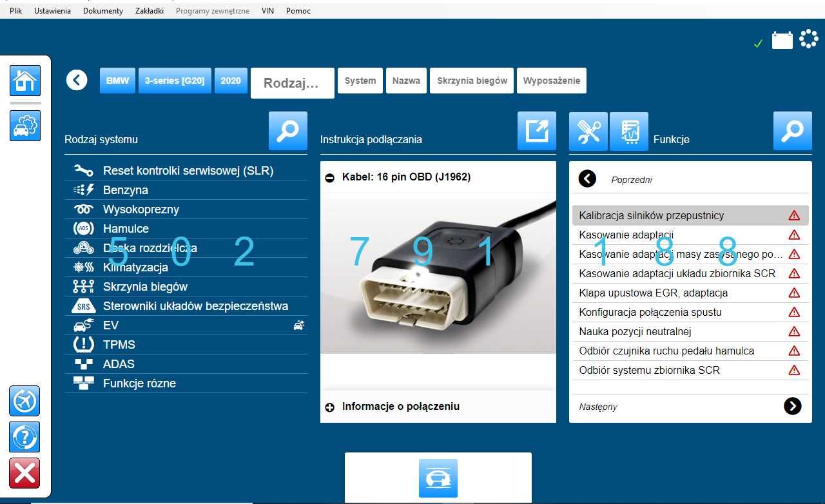825x504 pixels.
Task: Open the vehicle diagnostics sidebar icon
Action: pyautogui.click(x=25, y=126)
